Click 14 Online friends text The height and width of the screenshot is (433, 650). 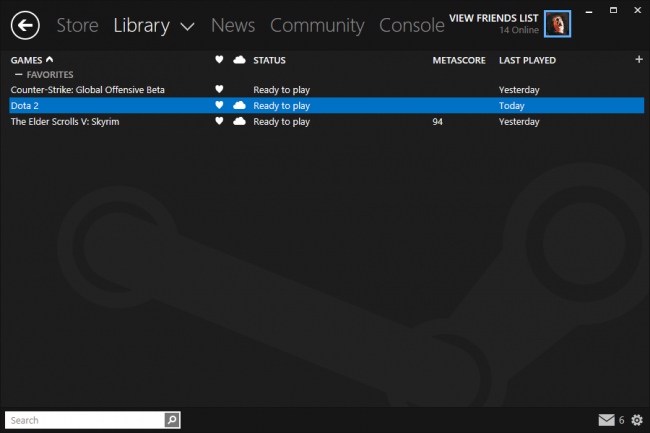click(x=519, y=30)
